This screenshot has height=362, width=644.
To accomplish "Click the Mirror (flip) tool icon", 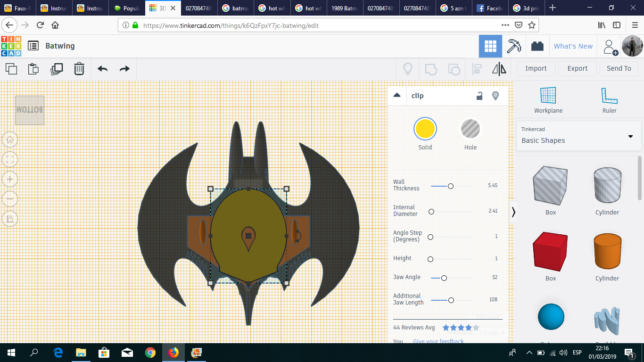I will pyautogui.click(x=499, y=69).
